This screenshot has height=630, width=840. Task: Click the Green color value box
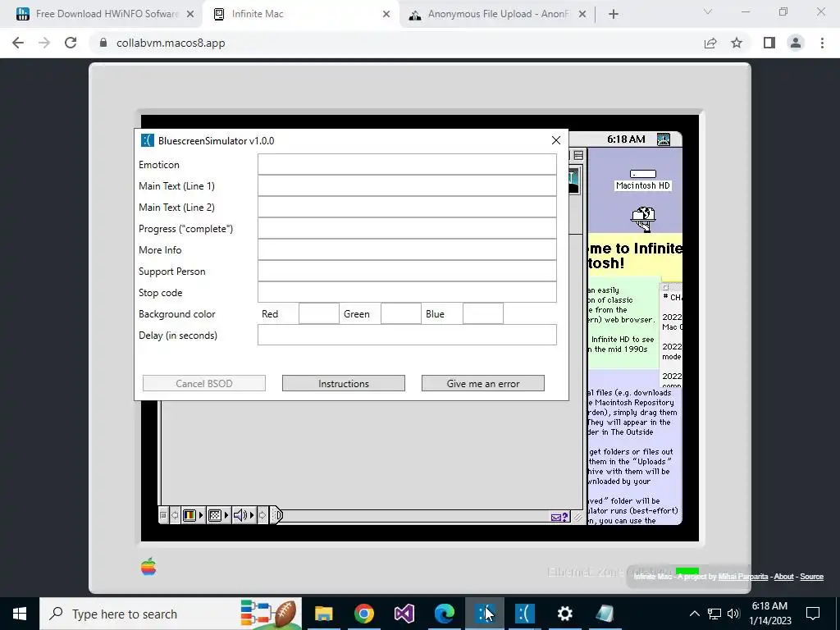[400, 314]
